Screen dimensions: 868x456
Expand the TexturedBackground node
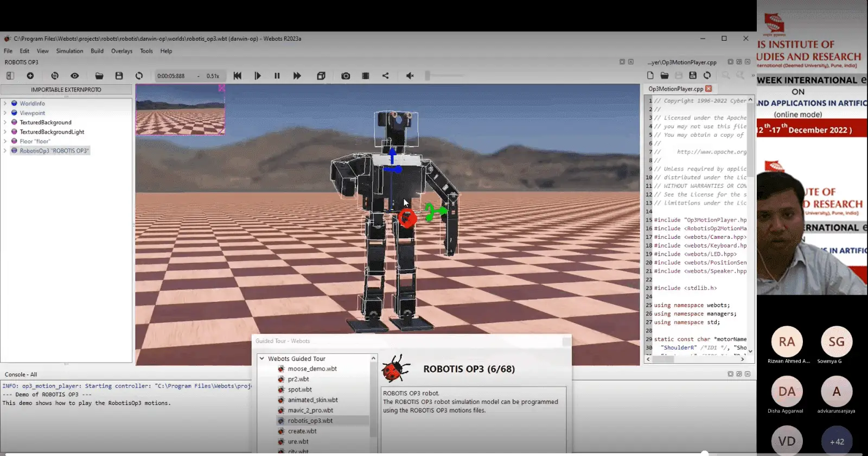point(5,122)
